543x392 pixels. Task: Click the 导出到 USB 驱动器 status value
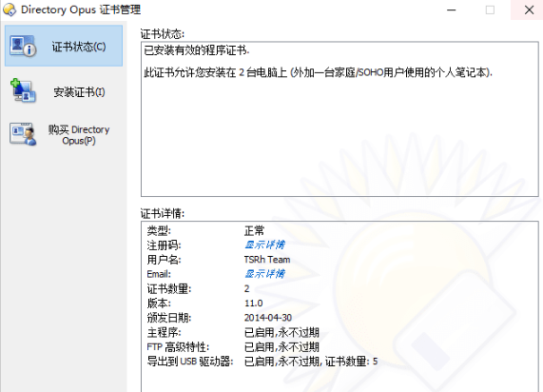click(x=311, y=362)
